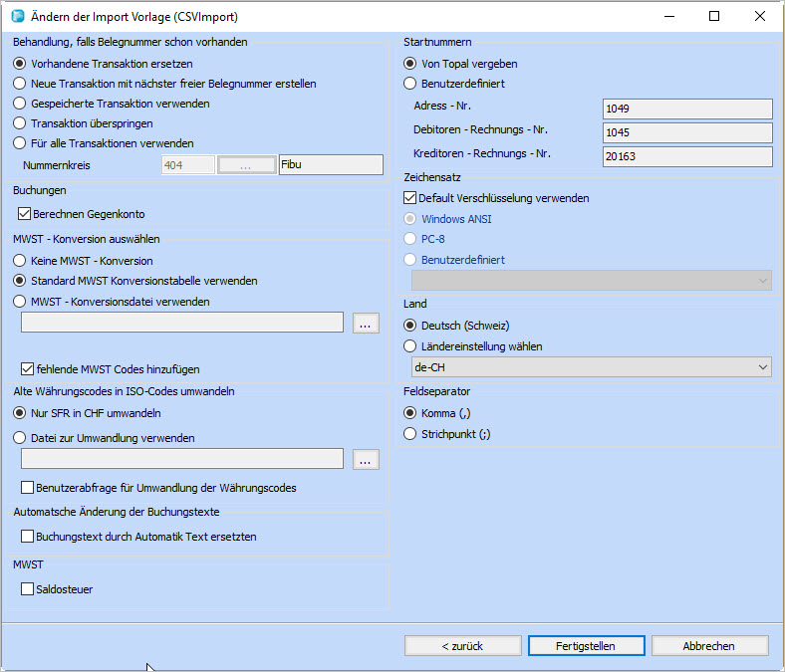This screenshot has height=672, width=785.
Task: Click the browse button for MWST Konversionsdatei
Action: tap(366, 323)
